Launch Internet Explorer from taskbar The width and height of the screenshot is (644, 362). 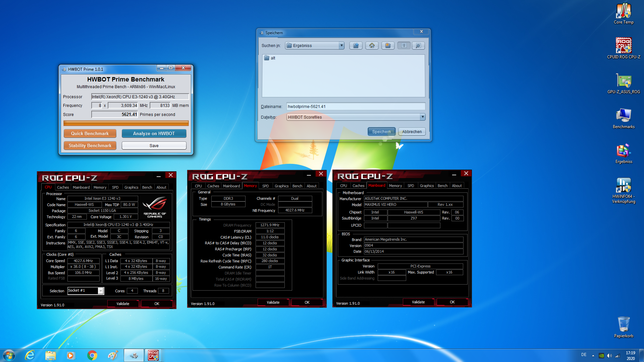30,355
